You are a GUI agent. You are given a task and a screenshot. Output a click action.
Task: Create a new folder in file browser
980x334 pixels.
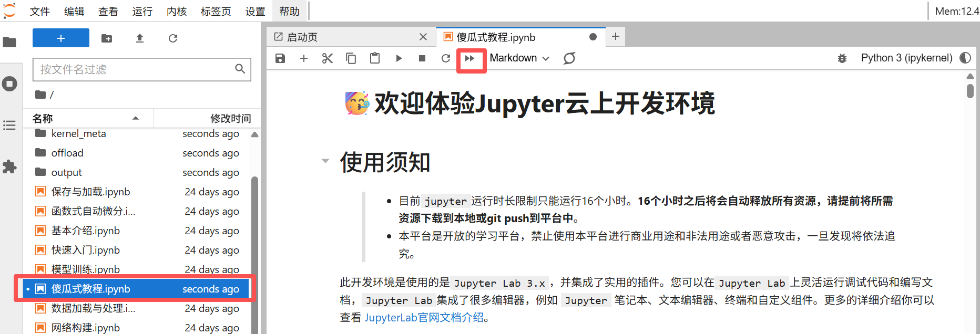point(107,38)
